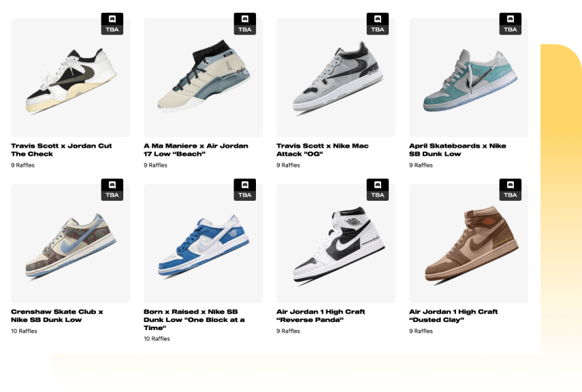Click TBA badge on Travis Scott Nike Mac Attack
The height and width of the screenshot is (392, 582).
coord(378,24)
